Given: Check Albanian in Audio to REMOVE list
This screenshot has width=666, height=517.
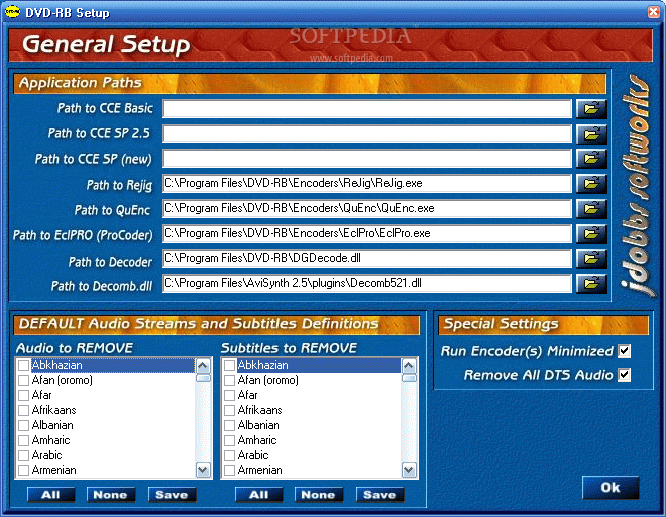Looking at the screenshot, I should pos(24,425).
